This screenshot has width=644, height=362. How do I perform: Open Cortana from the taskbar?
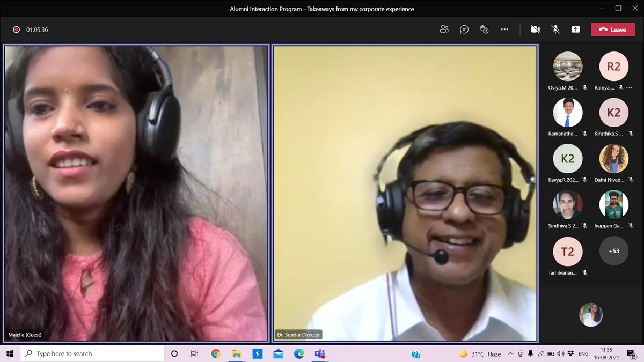[x=174, y=354]
